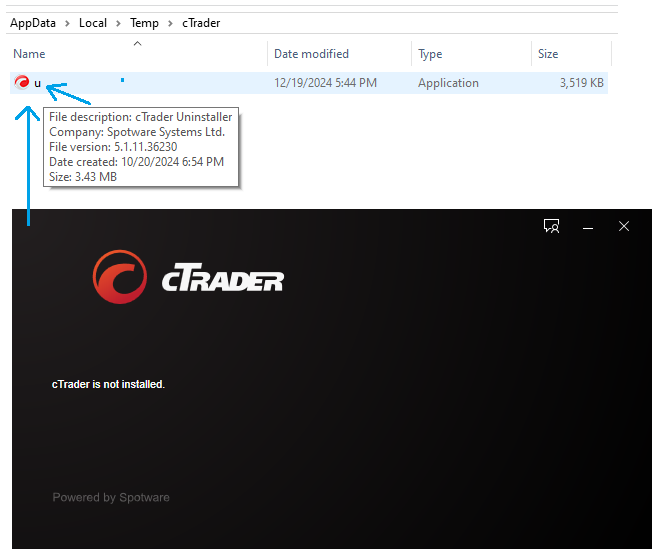Open the feedback chat icon in cTrader window

[551, 226]
